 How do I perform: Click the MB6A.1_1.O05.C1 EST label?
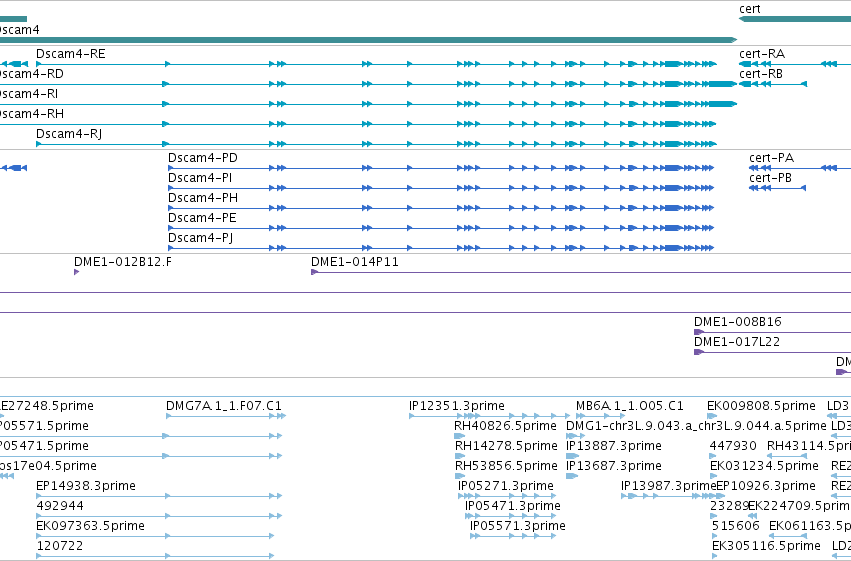[630, 406]
